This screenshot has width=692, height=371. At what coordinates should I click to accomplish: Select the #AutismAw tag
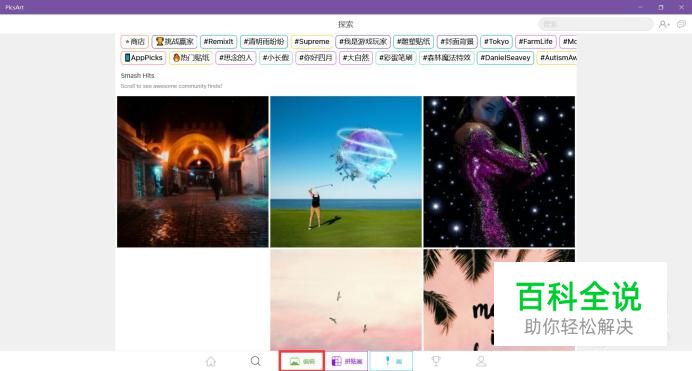point(557,58)
